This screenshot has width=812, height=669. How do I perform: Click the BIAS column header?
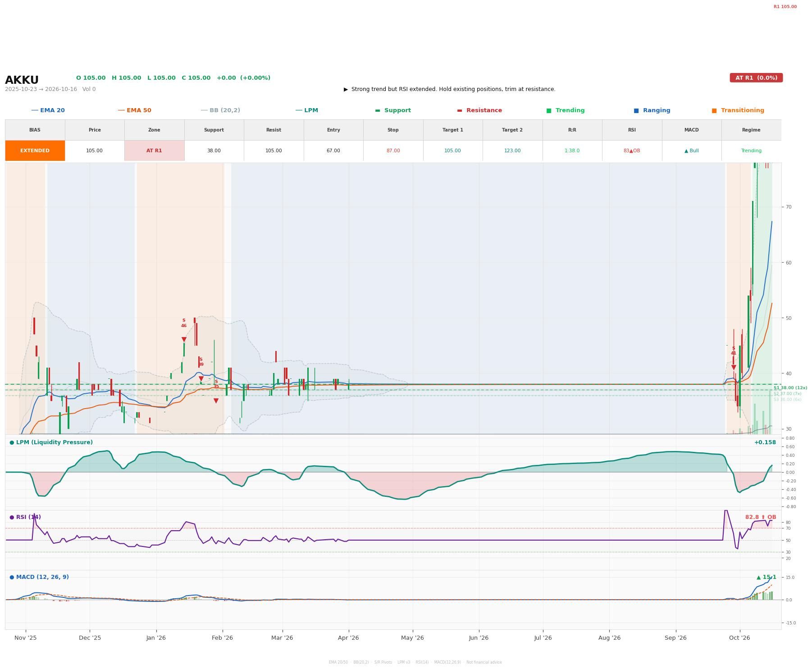tap(35, 130)
